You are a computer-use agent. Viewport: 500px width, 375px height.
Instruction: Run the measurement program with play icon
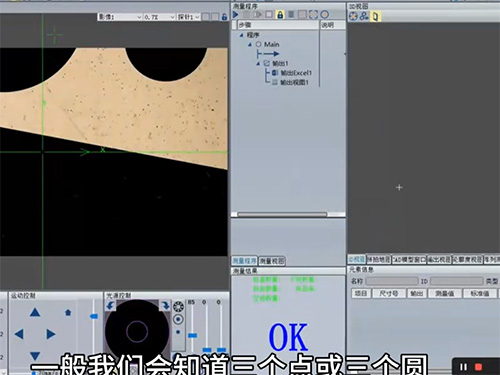pyautogui.click(x=235, y=15)
